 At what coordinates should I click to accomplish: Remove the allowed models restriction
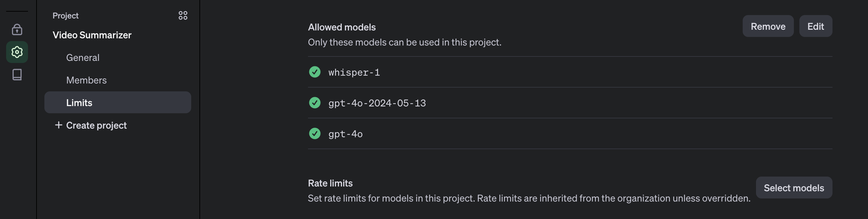click(768, 26)
